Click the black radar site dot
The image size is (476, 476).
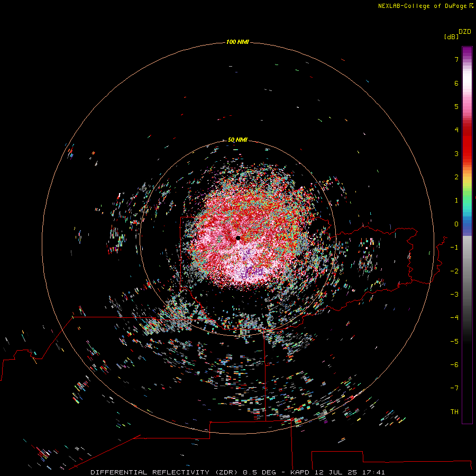(238, 238)
